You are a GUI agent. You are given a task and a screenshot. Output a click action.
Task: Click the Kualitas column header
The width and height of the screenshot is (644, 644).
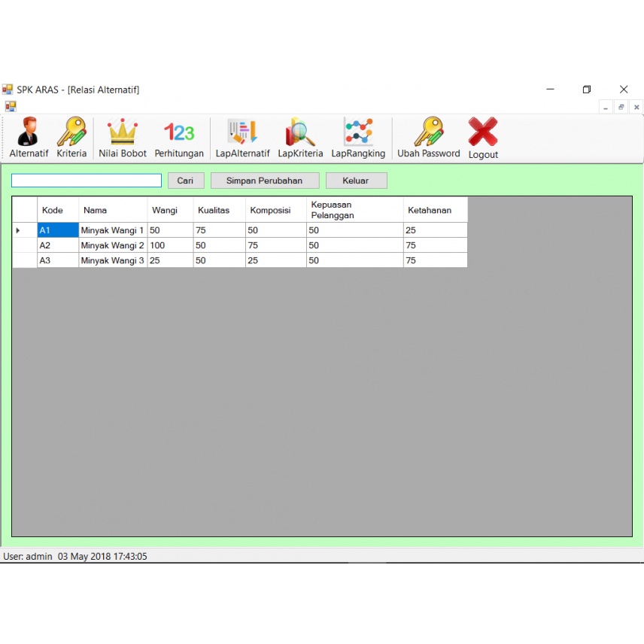(x=220, y=210)
